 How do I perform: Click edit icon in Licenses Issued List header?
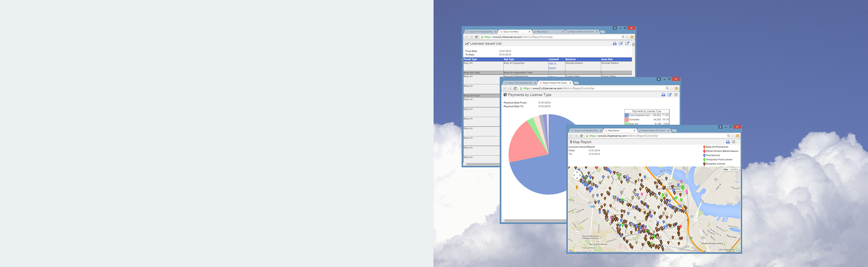tap(621, 43)
